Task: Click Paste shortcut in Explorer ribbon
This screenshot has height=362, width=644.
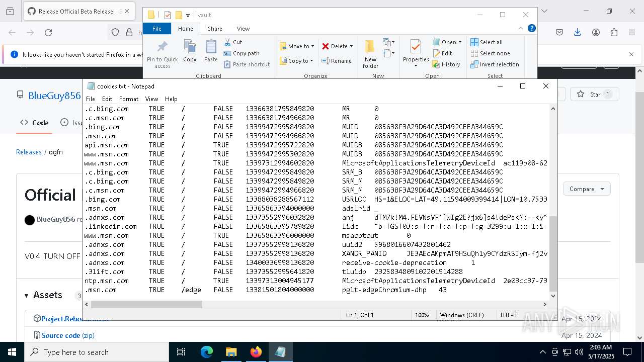Action: point(247,64)
